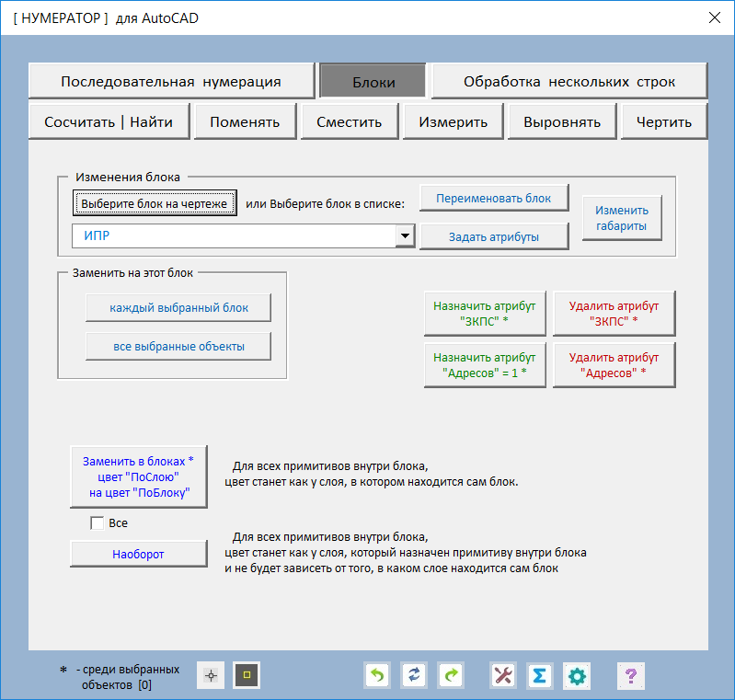Click Назначить атрибут "ЗКПС" button

(x=485, y=313)
